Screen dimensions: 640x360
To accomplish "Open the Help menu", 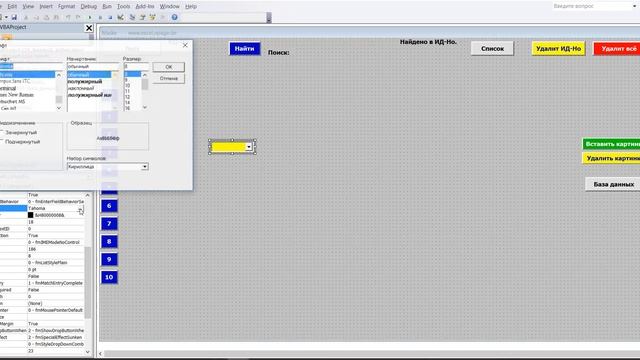I will tap(191, 7).
